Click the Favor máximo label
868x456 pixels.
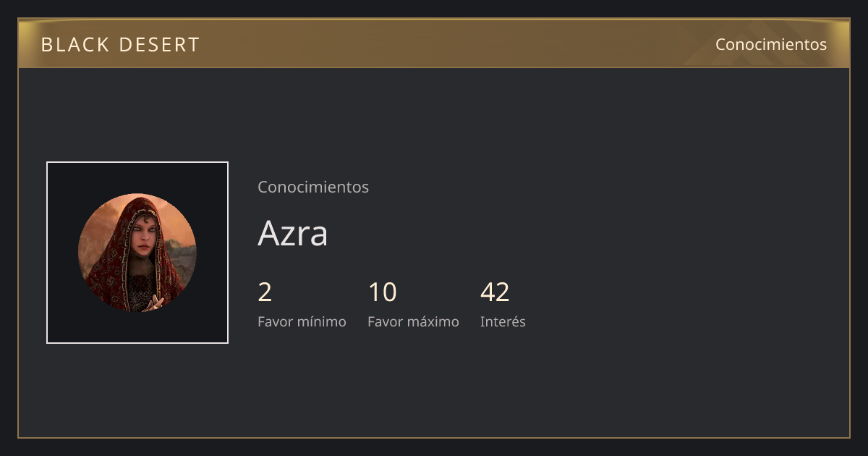tap(413, 321)
